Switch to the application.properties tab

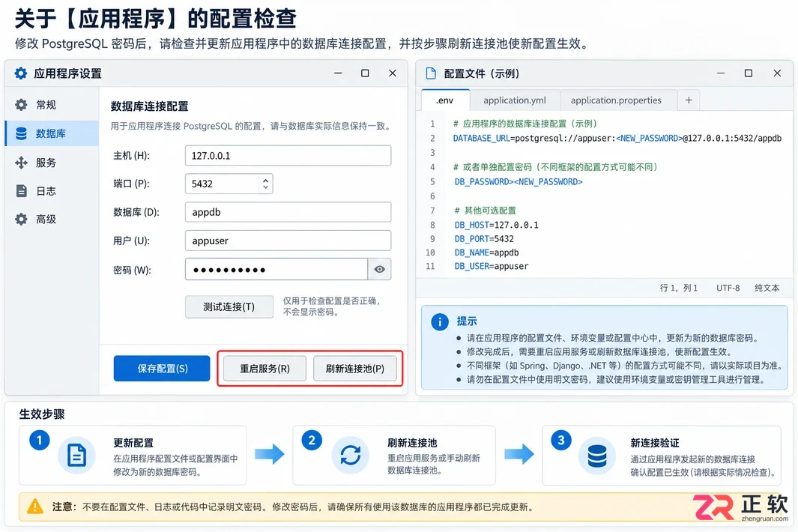coord(616,100)
